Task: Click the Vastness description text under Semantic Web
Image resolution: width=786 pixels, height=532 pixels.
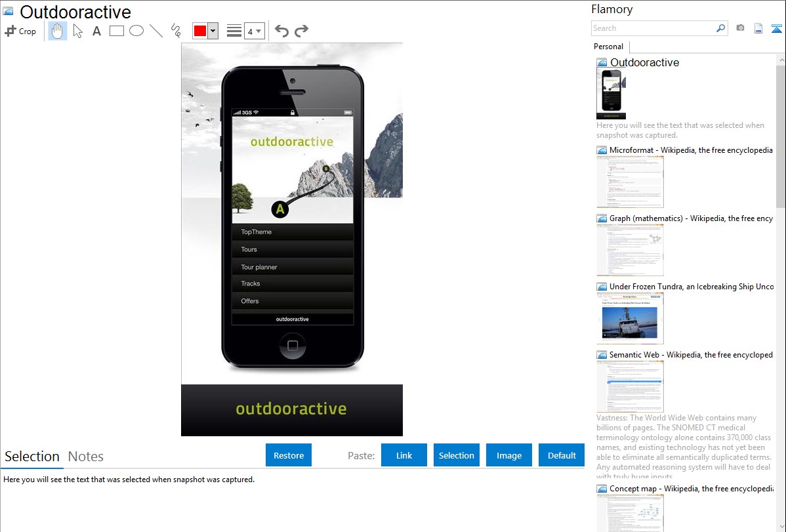Action: 684,447
